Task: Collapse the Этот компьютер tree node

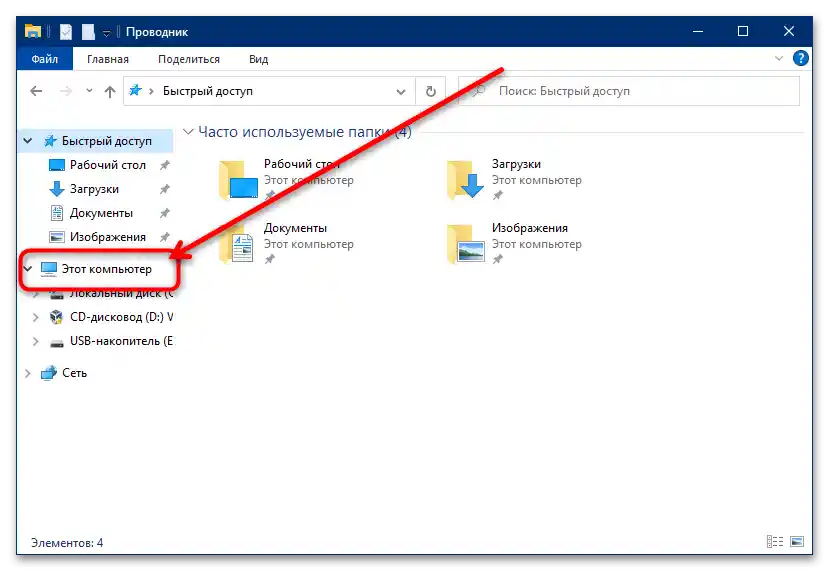Action: click(28, 269)
